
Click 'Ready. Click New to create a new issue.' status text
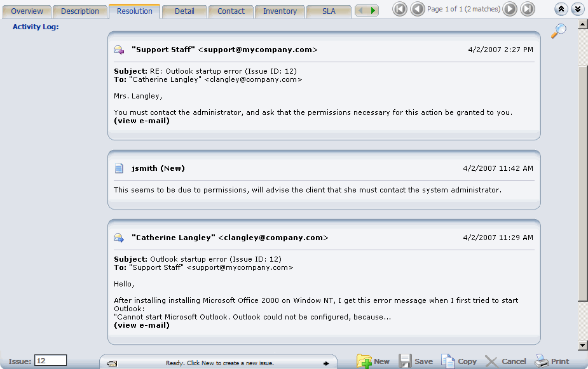tap(220, 363)
